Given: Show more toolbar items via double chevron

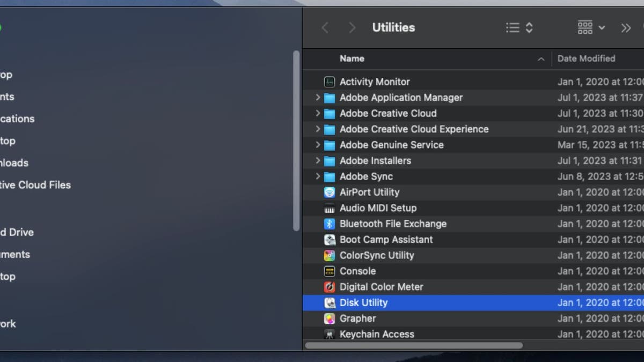Looking at the screenshot, I should [626, 28].
